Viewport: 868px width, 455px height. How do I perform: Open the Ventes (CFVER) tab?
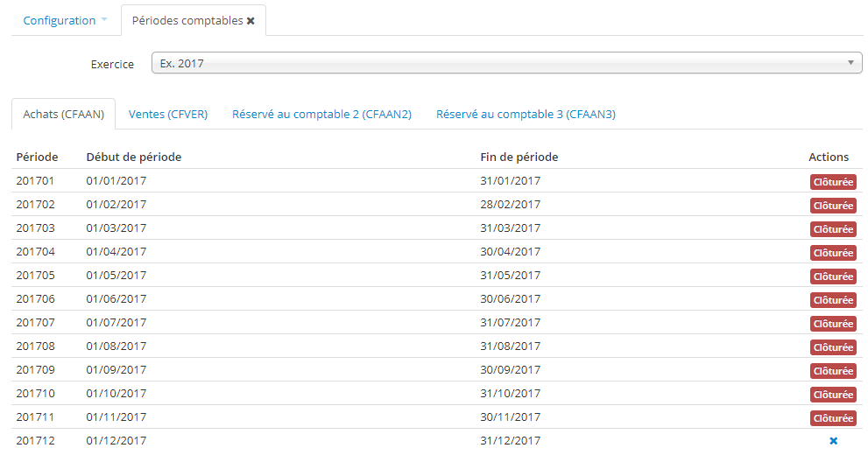[x=168, y=114]
